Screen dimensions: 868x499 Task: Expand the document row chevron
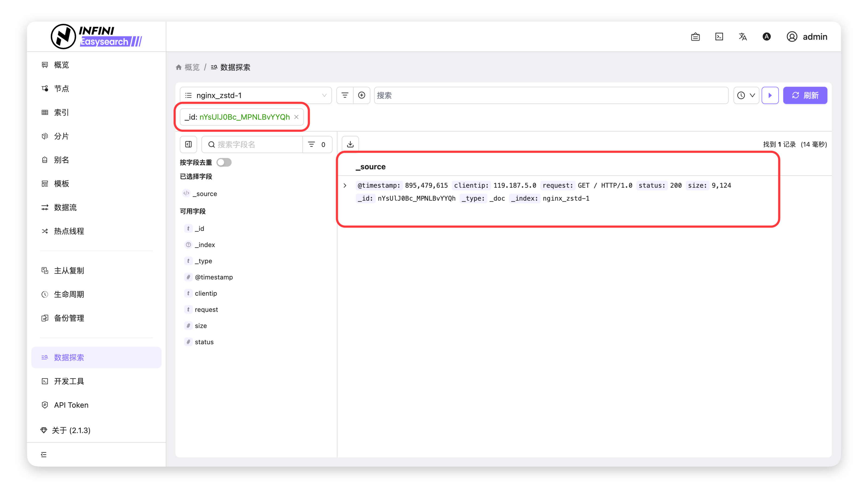(x=345, y=186)
